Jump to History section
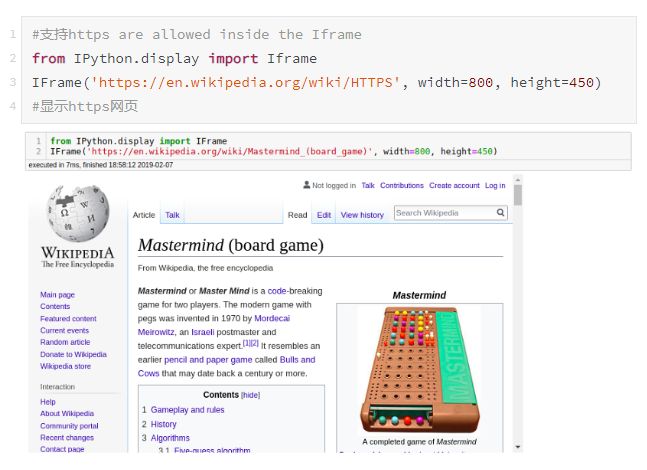Screen dimensions: 647x470 coord(163,424)
